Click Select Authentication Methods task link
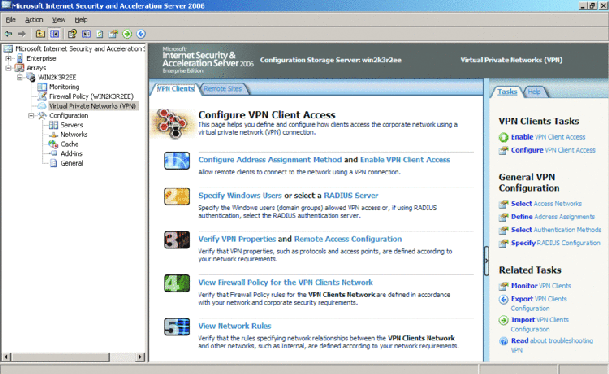The width and height of the screenshot is (609, 374). pos(556,230)
